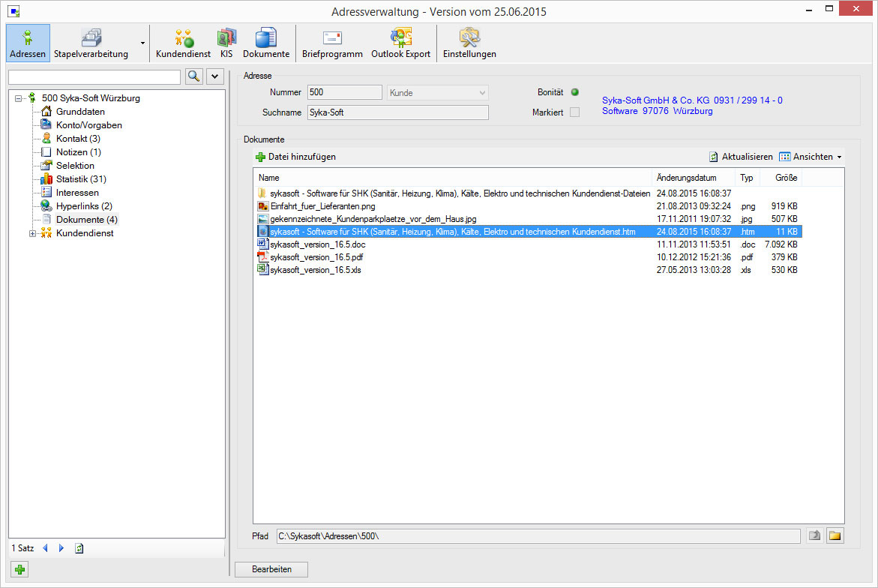
Task: Click the KIS toolbar icon
Action: (226, 43)
